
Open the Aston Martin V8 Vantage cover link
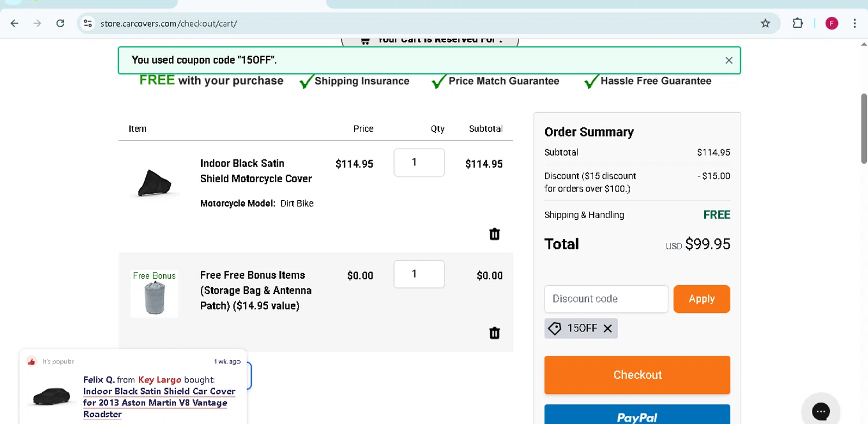[159, 403]
